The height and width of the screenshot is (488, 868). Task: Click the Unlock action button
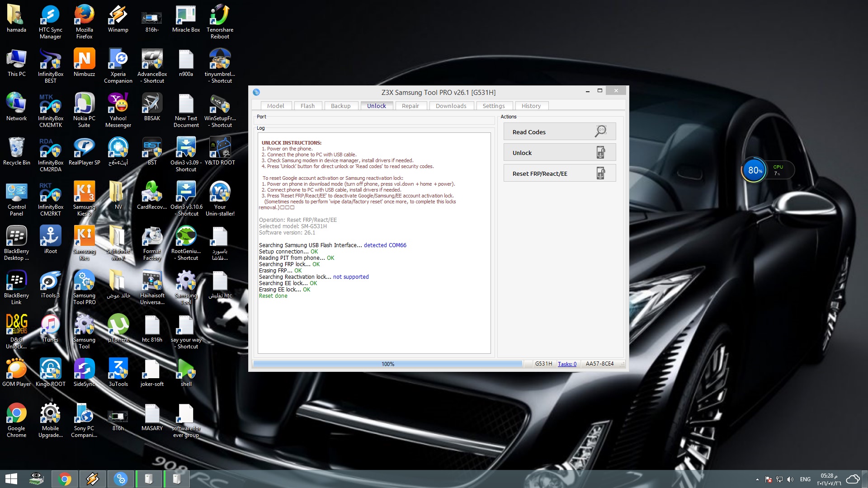[x=560, y=152]
